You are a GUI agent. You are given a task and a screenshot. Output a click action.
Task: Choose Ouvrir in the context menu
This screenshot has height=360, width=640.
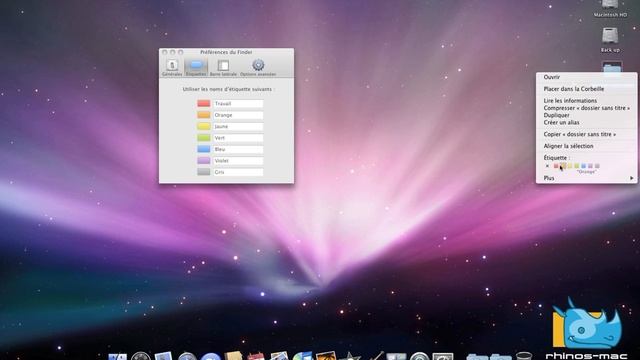[x=586, y=77]
